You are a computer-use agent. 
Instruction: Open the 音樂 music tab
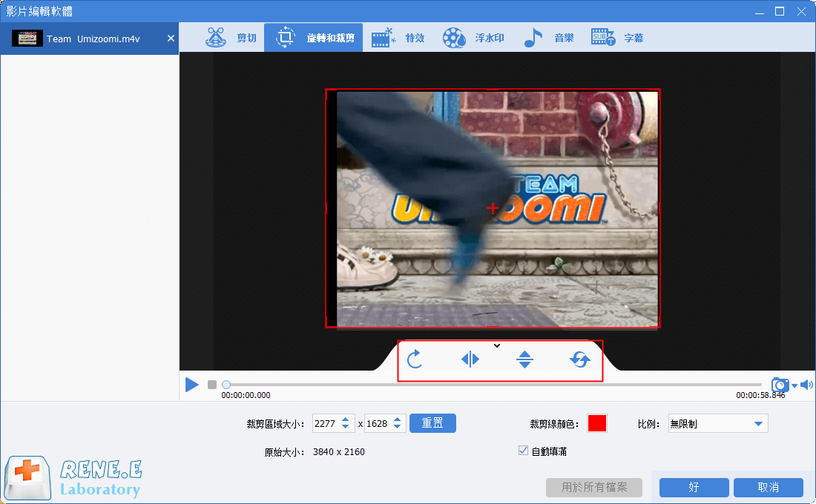tap(548, 38)
